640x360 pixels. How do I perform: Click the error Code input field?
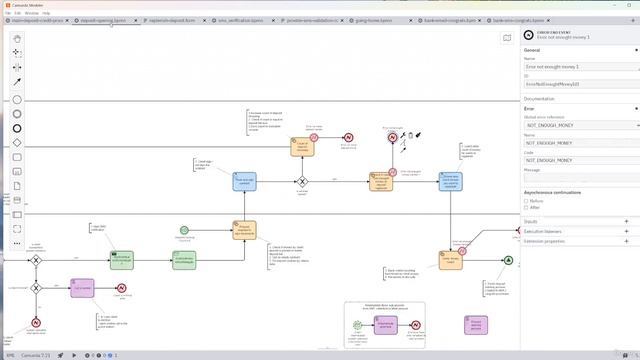(582, 160)
